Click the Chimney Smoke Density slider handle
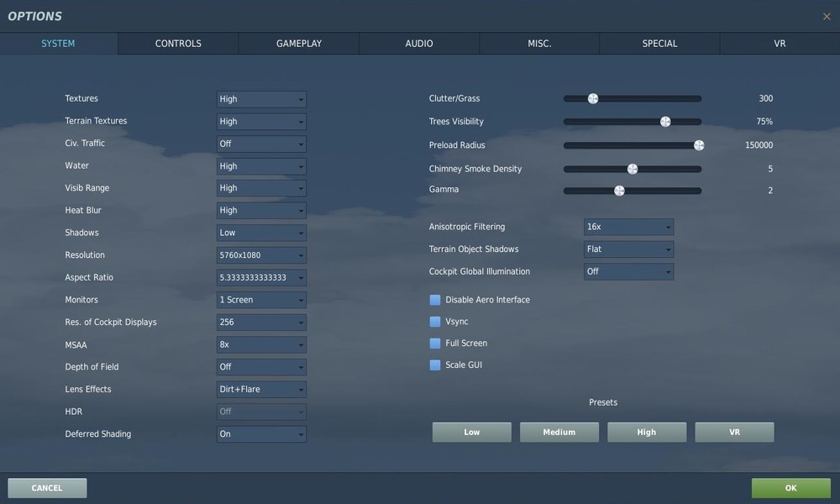The image size is (840, 504). pos(633,169)
